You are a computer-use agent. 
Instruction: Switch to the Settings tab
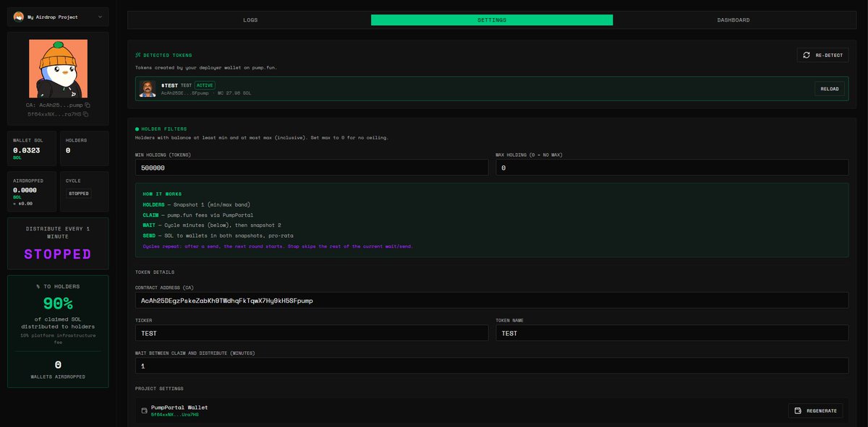click(492, 20)
